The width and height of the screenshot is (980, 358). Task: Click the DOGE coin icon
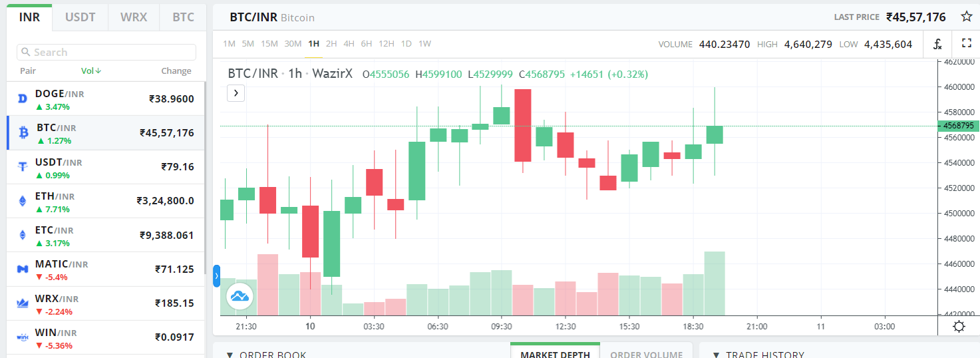click(22, 99)
